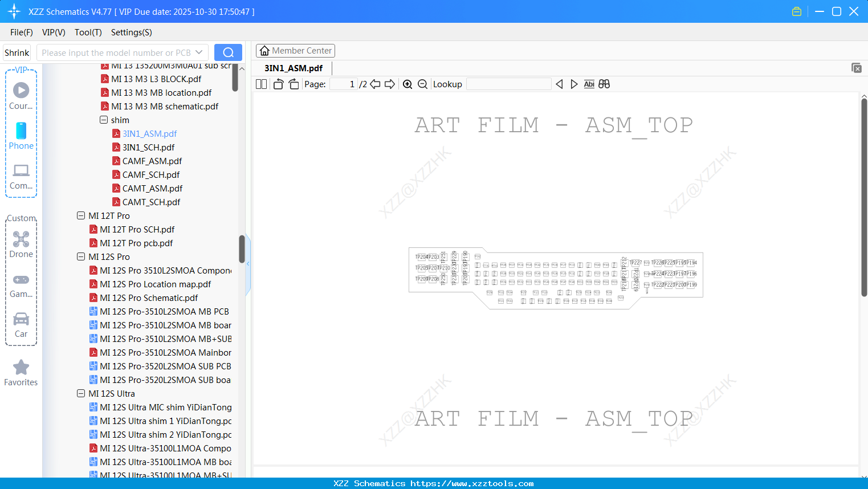Image resolution: width=868 pixels, height=489 pixels.
Task: Select the zoom in magnifier tool
Action: tap(407, 84)
